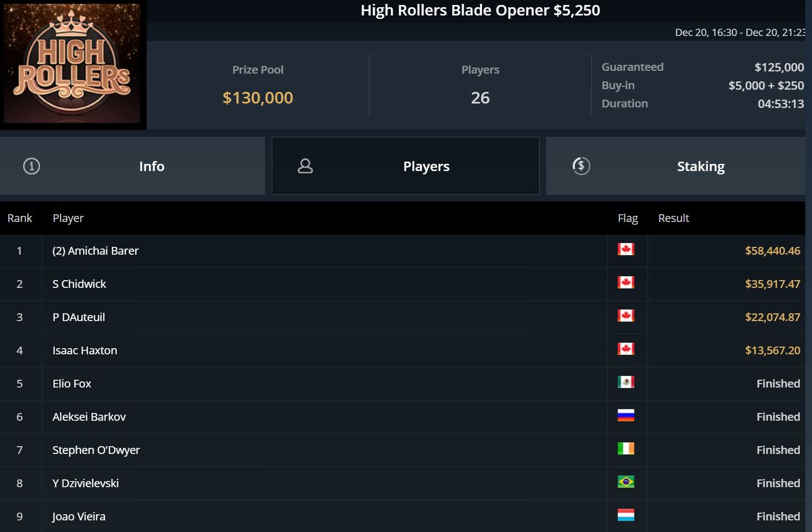Click the Info circle icon
The width and height of the screenshot is (812, 532).
click(32, 166)
